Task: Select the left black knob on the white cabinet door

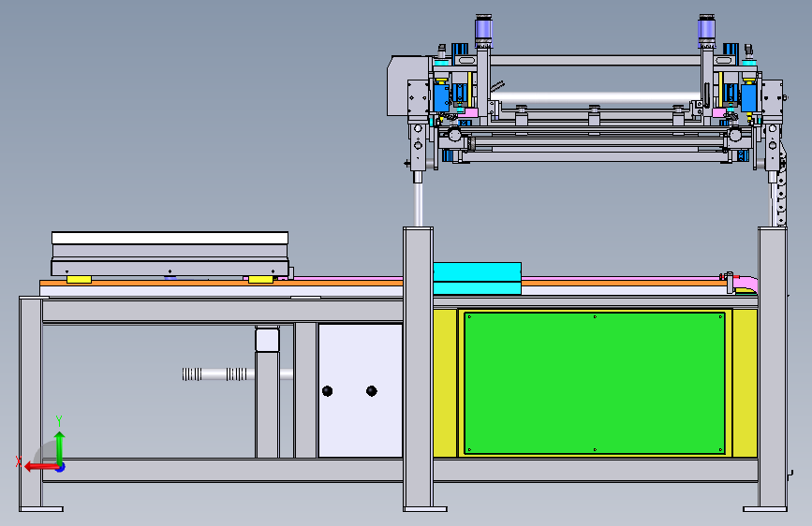Action: point(327,391)
